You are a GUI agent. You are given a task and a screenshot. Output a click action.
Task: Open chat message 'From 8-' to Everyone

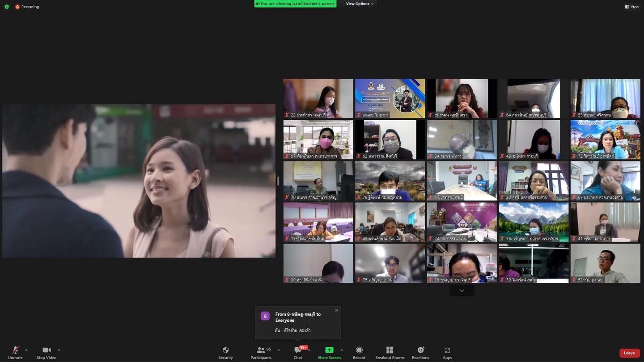tap(298, 322)
